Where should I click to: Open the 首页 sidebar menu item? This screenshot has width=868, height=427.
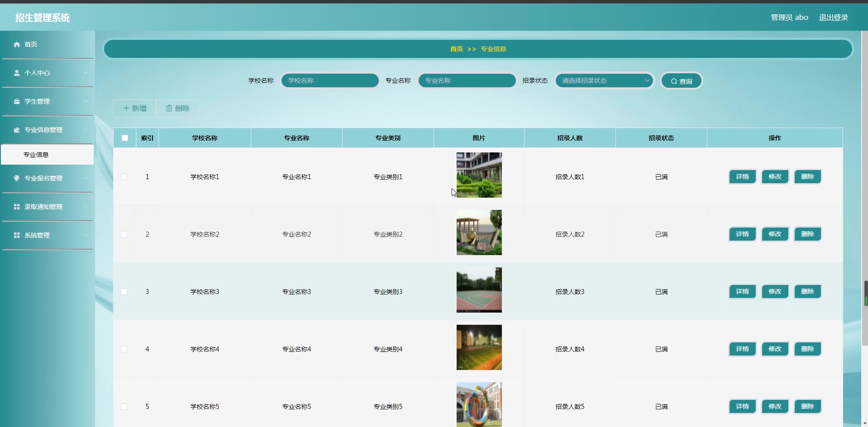pyautogui.click(x=48, y=44)
